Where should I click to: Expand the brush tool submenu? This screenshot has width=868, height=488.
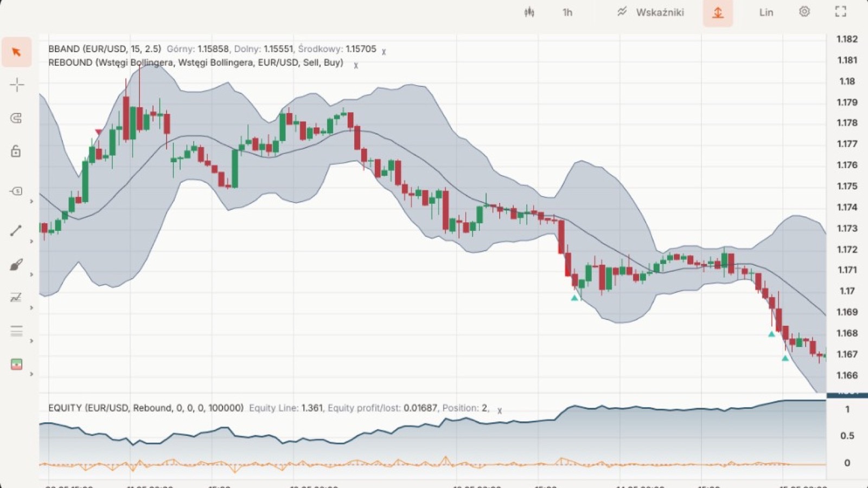click(x=31, y=275)
